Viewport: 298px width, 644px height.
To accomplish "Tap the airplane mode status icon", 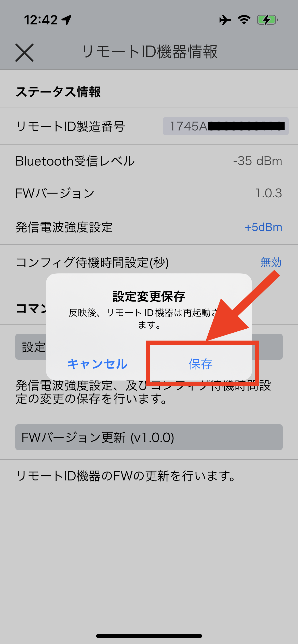I will click(x=225, y=20).
